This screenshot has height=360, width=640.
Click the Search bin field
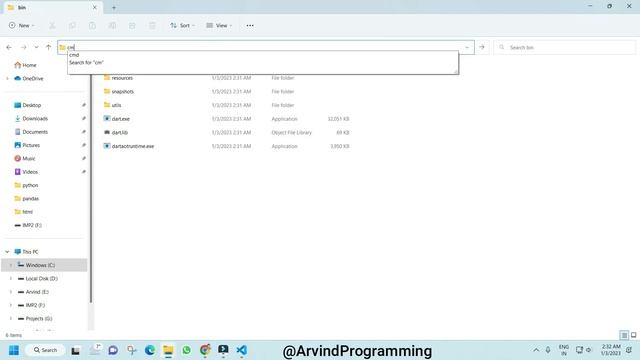pyautogui.click(x=564, y=47)
